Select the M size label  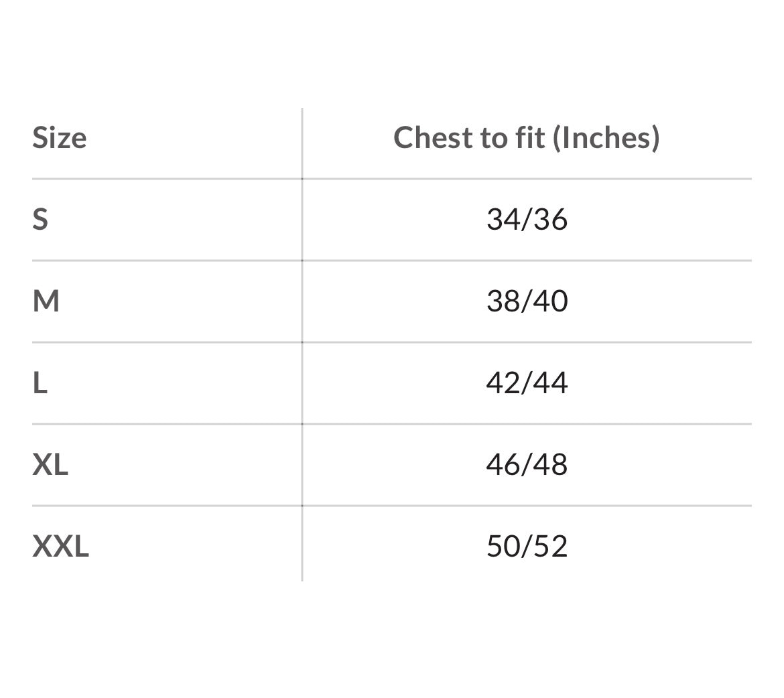tap(46, 301)
